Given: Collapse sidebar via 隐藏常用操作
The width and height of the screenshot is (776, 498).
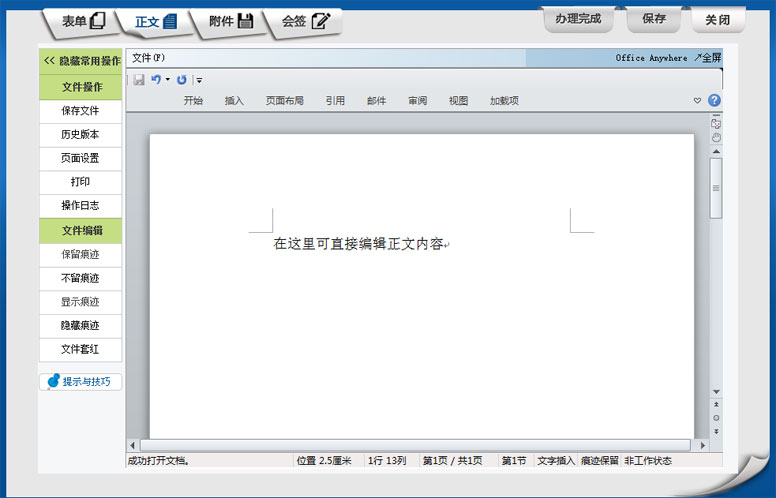Looking at the screenshot, I should tap(81, 61).
